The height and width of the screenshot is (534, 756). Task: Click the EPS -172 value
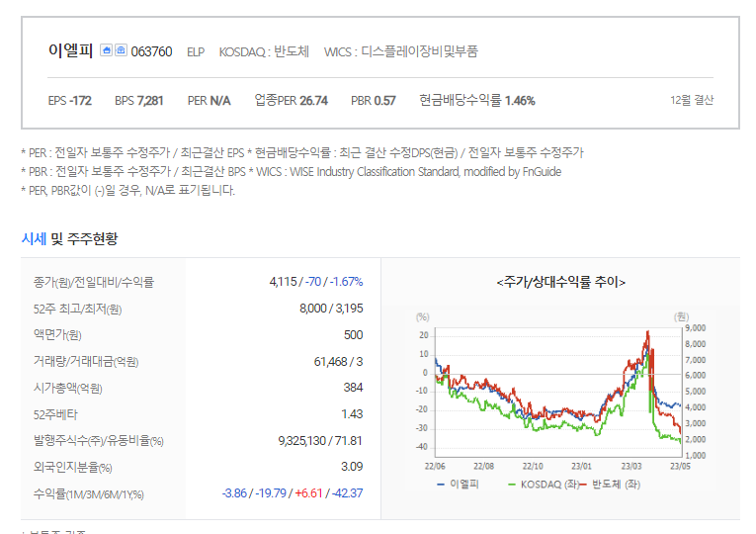pyautogui.click(x=70, y=100)
